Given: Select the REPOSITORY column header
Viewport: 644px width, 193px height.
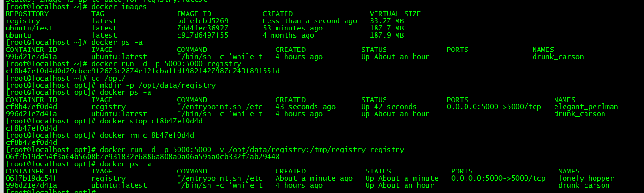Looking at the screenshot, I should point(27,14).
